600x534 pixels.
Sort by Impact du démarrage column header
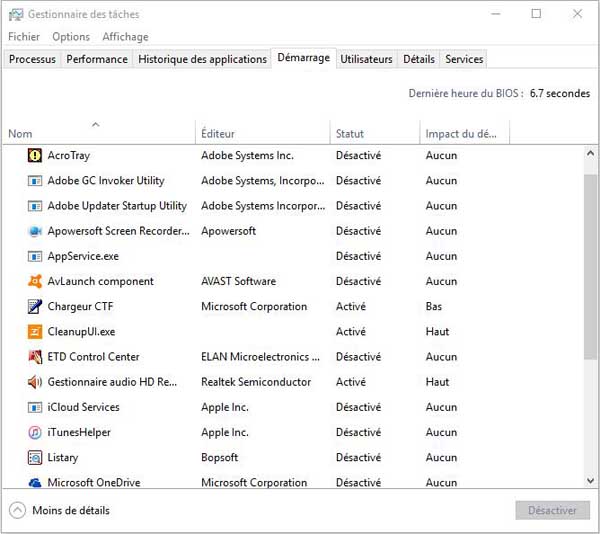pyautogui.click(x=465, y=133)
